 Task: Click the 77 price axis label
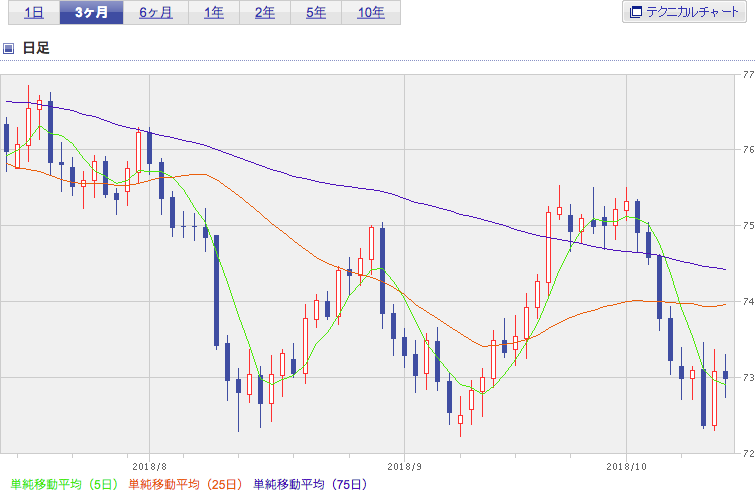click(x=748, y=75)
